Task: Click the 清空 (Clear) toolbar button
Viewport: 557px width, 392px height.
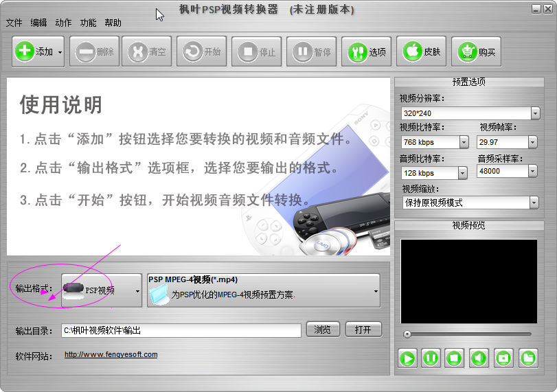Action: click(x=147, y=52)
